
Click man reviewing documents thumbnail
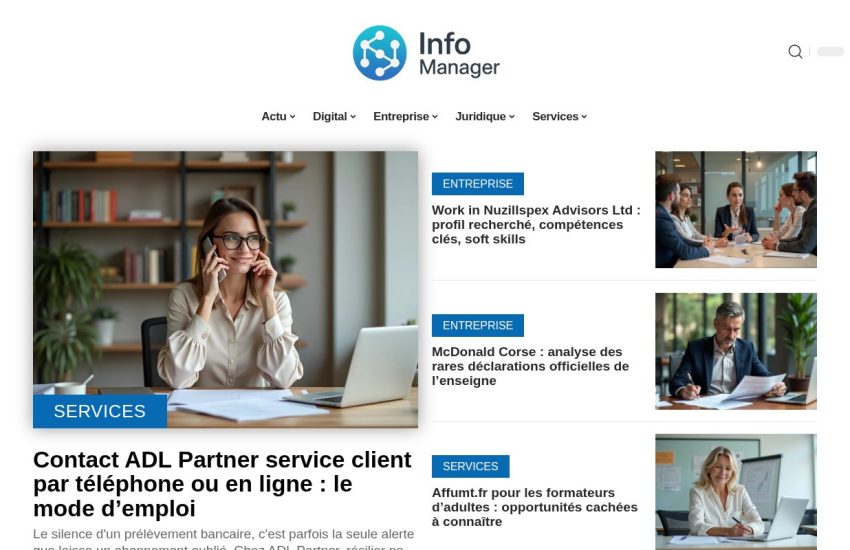736,351
